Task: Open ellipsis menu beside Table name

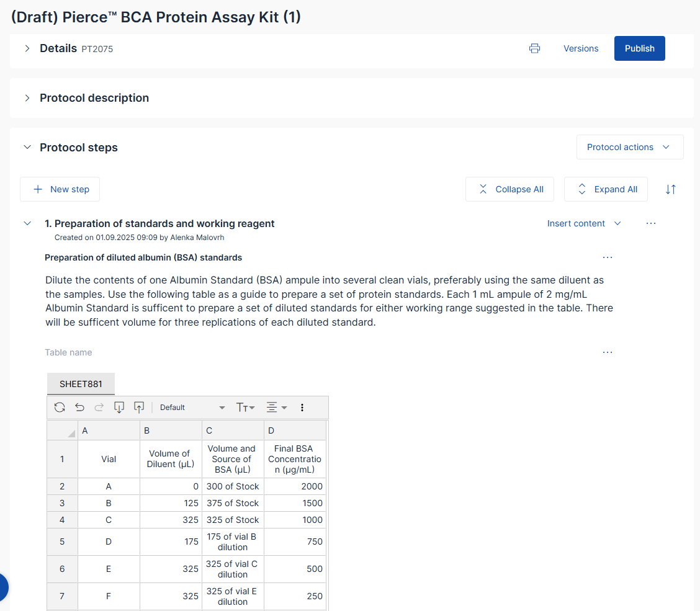Action: coord(607,352)
